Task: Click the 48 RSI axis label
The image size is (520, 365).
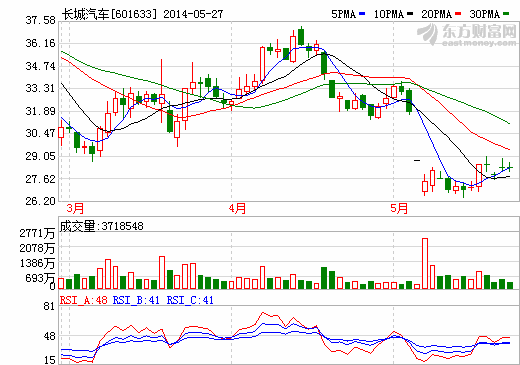Action: pos(49,336)
